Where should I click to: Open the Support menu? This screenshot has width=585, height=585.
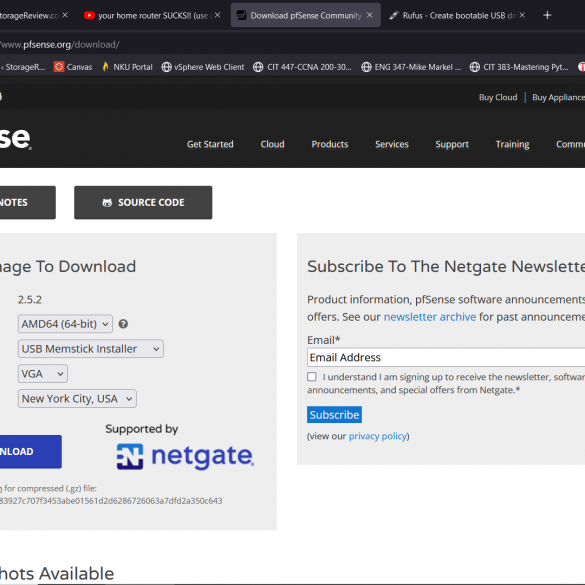point(452,144)
